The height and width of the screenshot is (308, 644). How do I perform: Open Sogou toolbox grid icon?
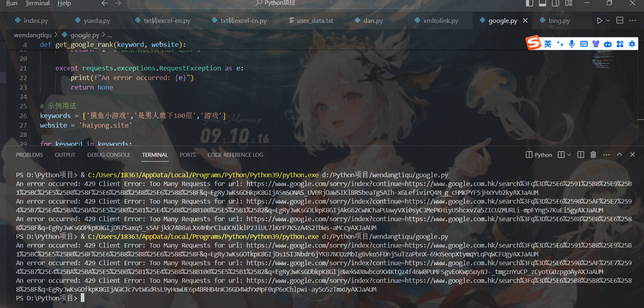pos(620,44)
